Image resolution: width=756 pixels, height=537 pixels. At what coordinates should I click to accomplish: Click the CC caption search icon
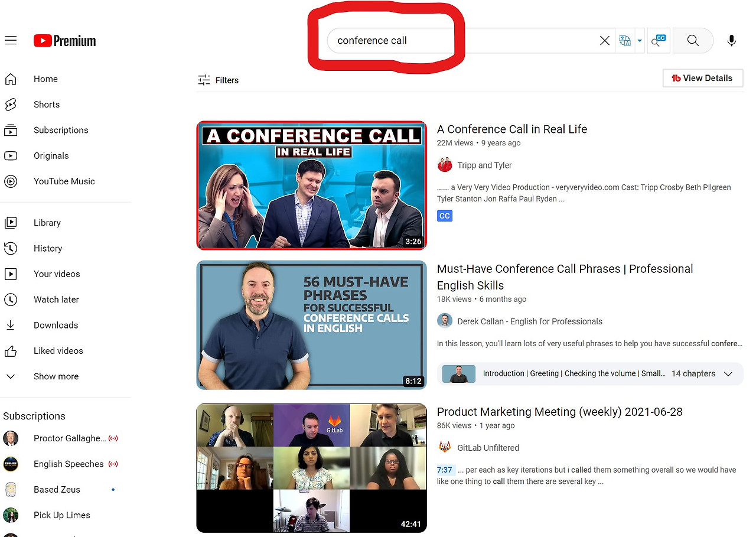click(659, 41)
